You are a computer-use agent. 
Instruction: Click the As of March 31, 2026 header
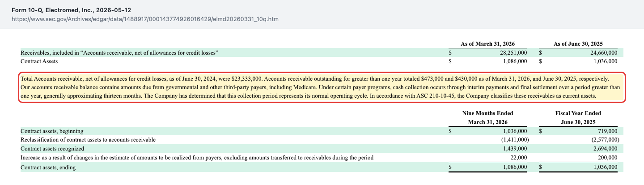click(487, 44)
